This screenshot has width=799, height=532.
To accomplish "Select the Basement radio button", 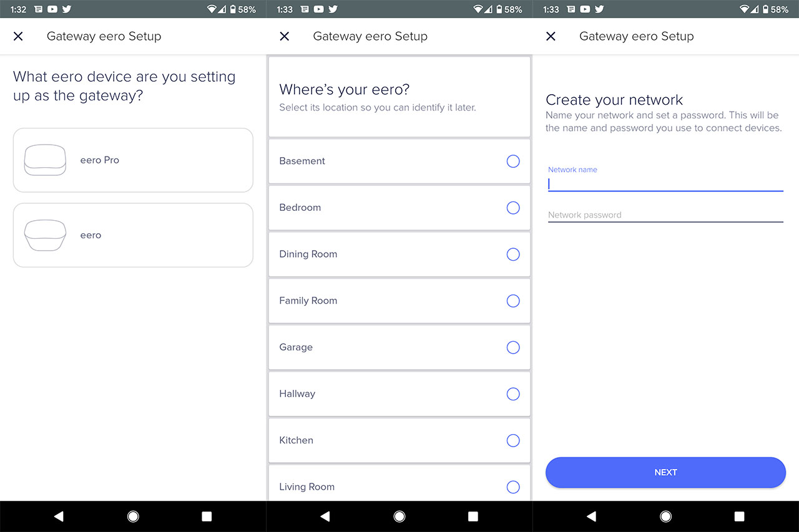I will tap(513, 161).
